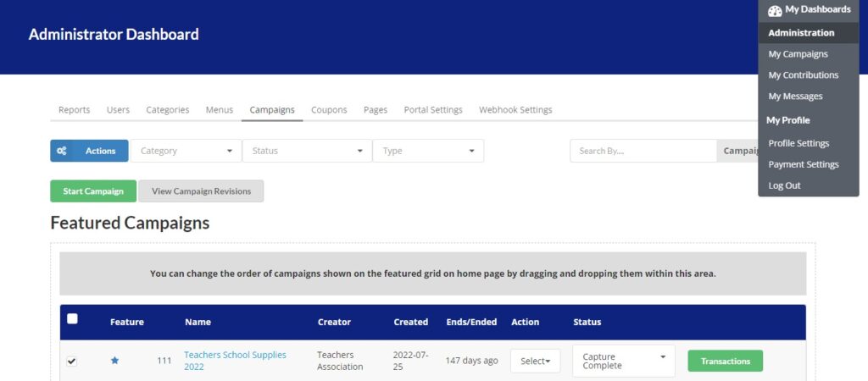
Task: Select Administration in the dashboards menu
Action: coord(808,33)
